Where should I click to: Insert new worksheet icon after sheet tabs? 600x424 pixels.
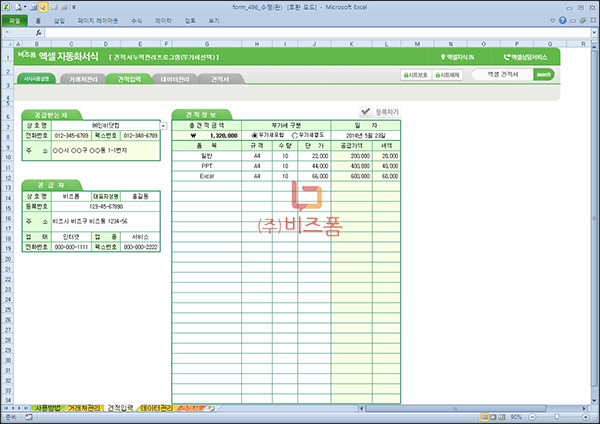click(211, 408)
